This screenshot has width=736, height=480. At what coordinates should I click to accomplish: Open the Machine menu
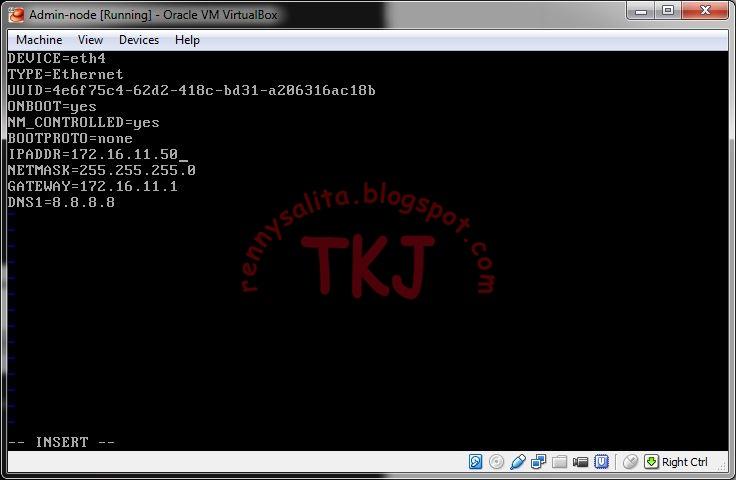(x=39, y=40)
